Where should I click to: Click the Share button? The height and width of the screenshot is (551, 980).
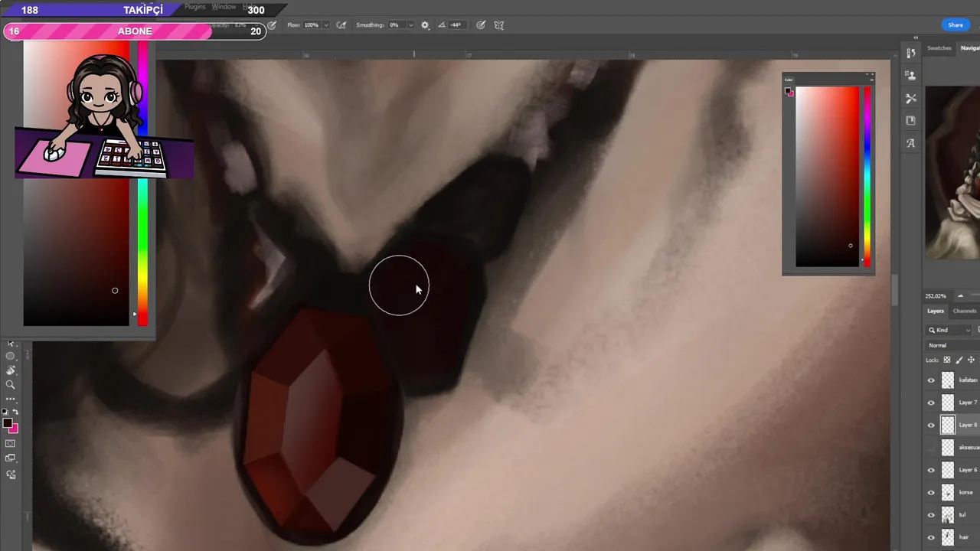point(955,25)
